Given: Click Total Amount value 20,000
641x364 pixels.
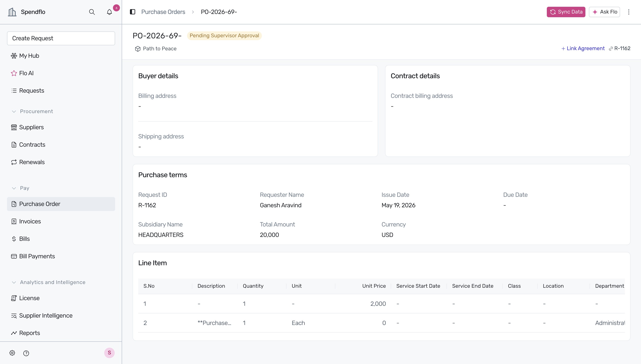Looking at the screenshot, I should pyautogui.click(x=269, y=235).
